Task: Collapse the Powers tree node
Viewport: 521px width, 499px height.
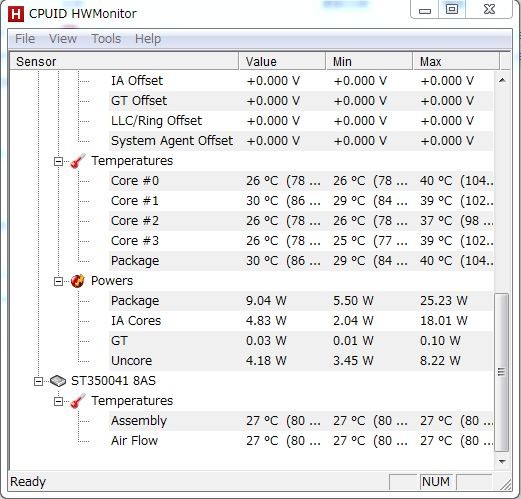Action: point(58,282)
